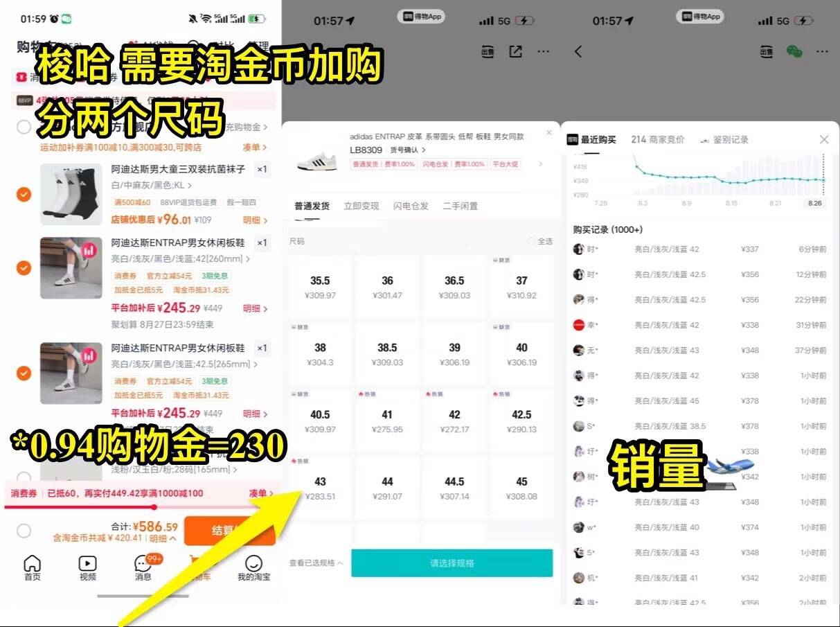Check the circle for the 28码 cart item
This screenshot has height=627, width=840.
(x=24, y=477)
